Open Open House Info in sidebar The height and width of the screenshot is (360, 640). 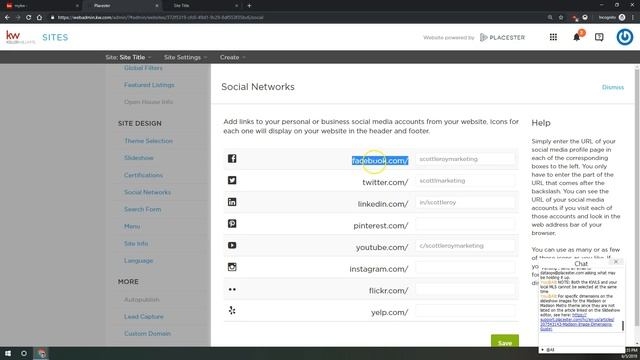(x=149, y=102)
